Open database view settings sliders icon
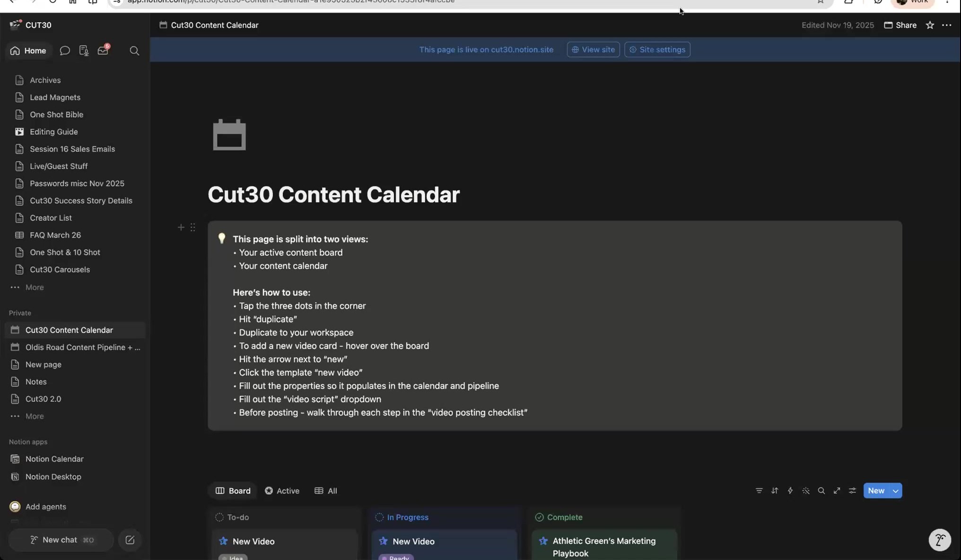Image resolution: width=961 pixels, height=560 pixels. (852, 491)
